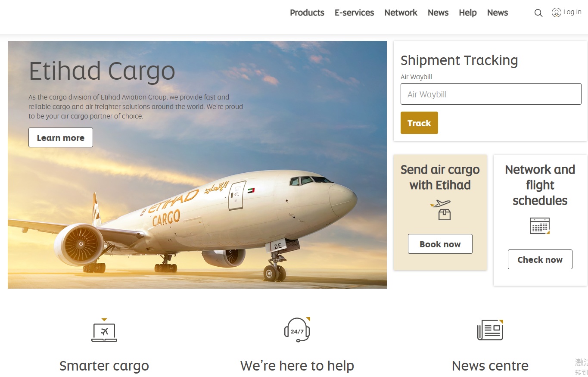
Task: Click the search magnifier icon
Action: point(538,13)
